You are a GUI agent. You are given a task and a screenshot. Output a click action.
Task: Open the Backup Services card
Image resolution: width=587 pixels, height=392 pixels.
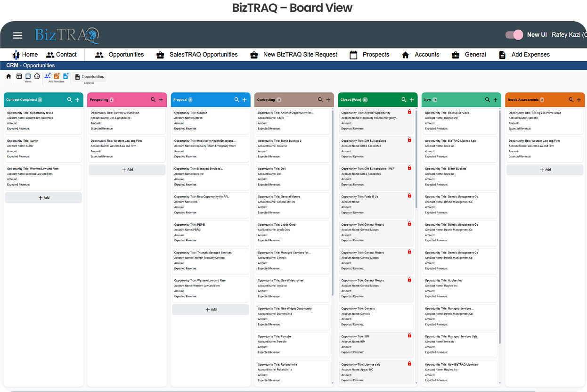(461, 121)
